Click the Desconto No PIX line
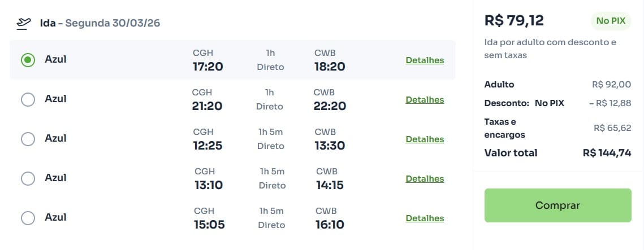Screen dimensions: 644x250 click(x=524, y=103)
